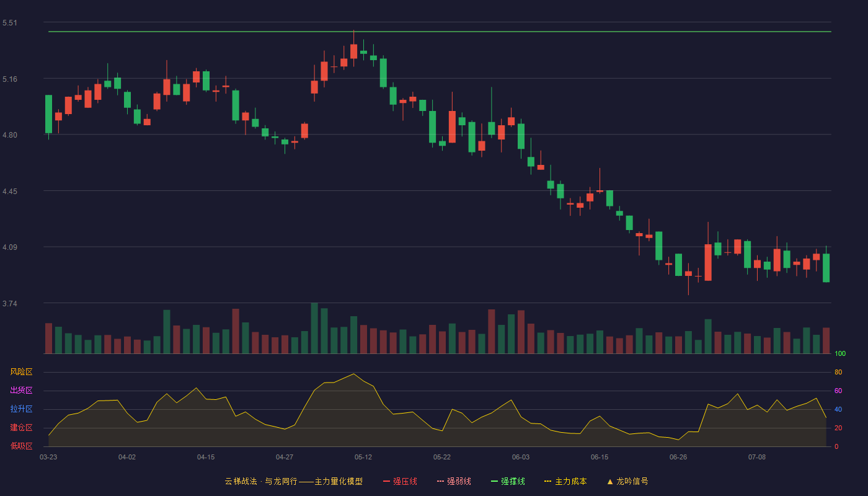Toggle the 强弱线 legend series
This screenshot has height=496, width=868.
click(x=454, y=481)
